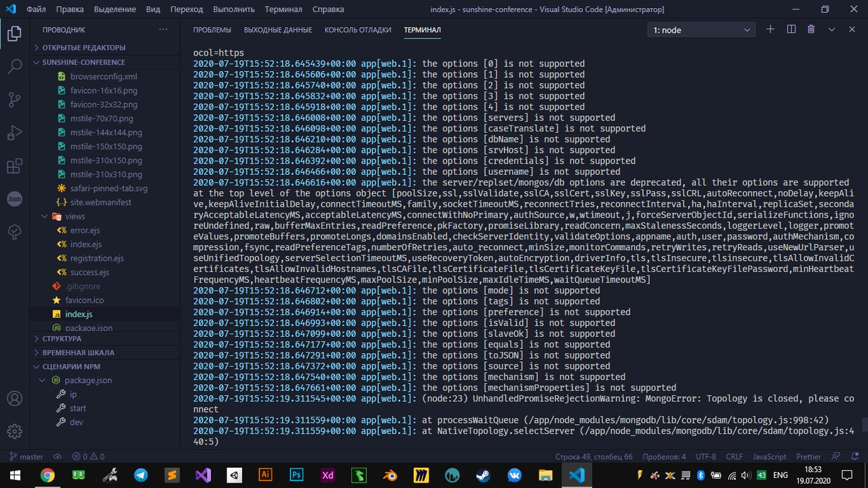Switch to the КОНСОЛЬ ОТЛАДКИ tab
The width and height of the screenshot is (868, 488).
point(357,30)
